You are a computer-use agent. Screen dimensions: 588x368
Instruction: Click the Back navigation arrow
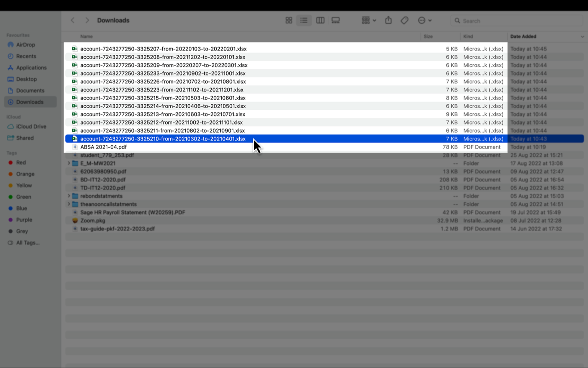(72, 20)
